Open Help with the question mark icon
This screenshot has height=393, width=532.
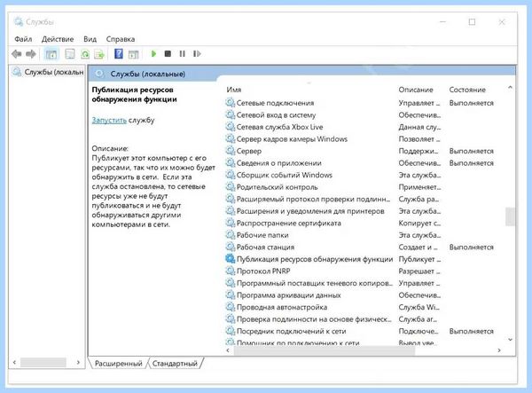119,53
